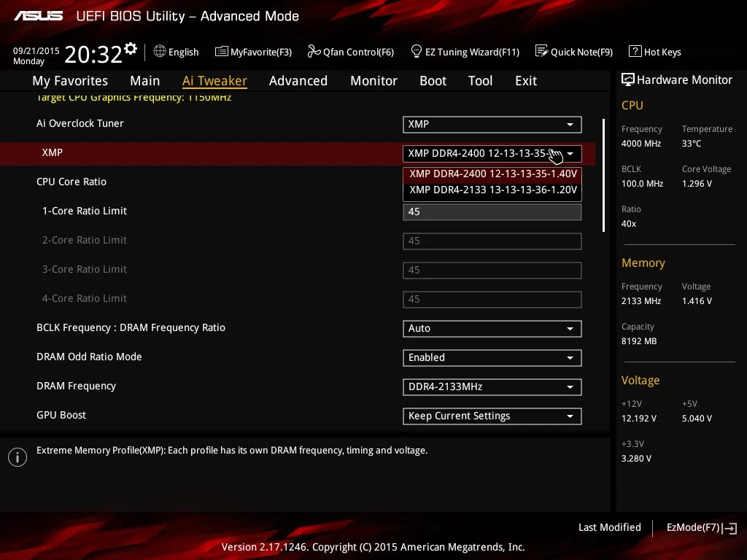Click the settings list scrollbar
This screenshot has height=560, width=747.
point(603,175)
